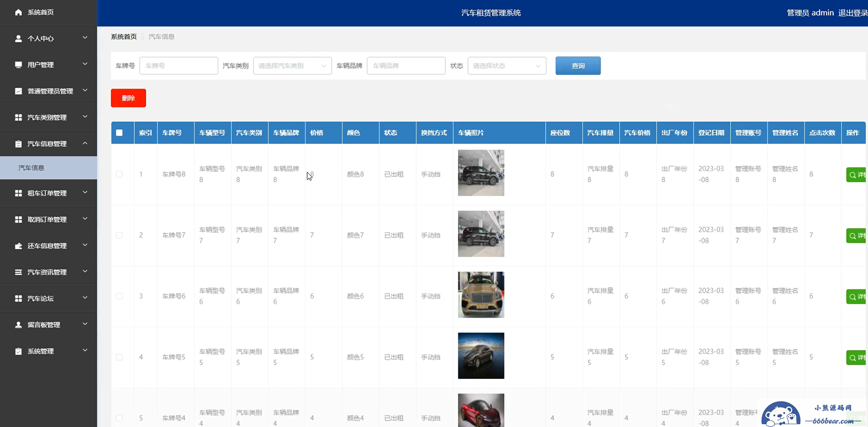Open the 留言板管理 menu label

44,325
